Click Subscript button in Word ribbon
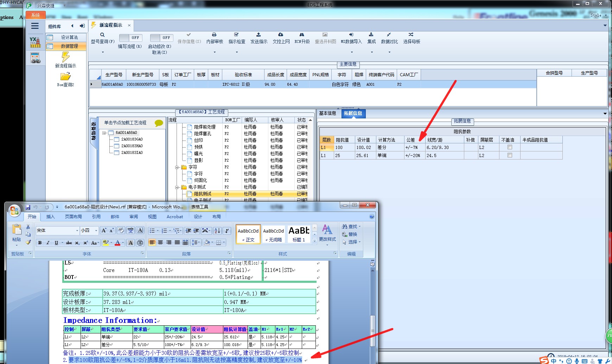The height and width of the screenshot is (364, 612). 77,243
